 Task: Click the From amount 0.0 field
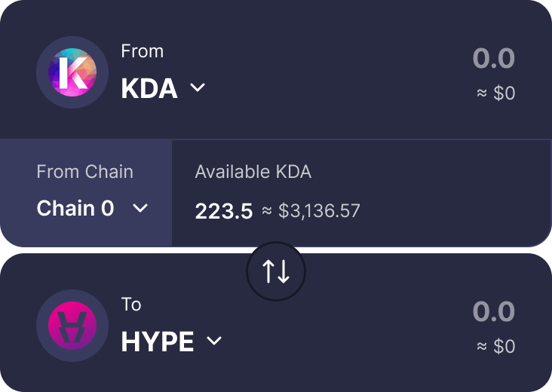tap(494, 58)
